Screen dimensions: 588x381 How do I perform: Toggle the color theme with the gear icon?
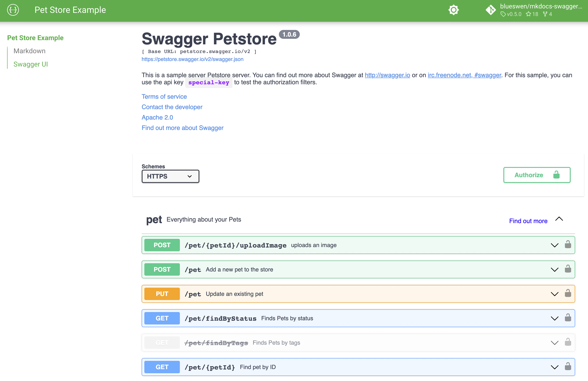coord(454,10)
